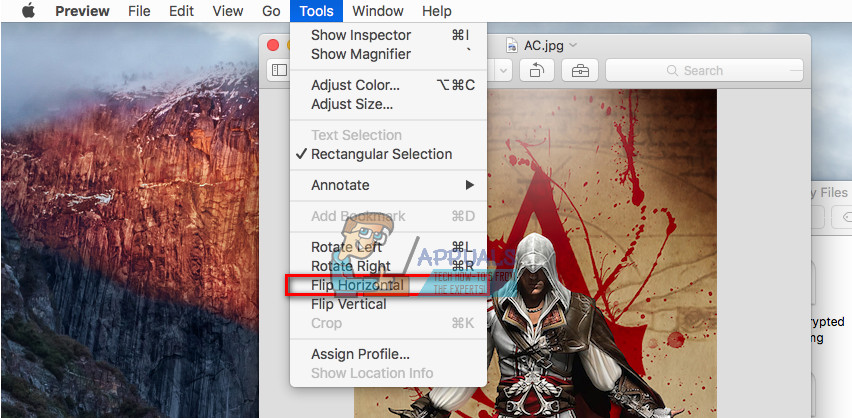Open the Go menu
Image resolution: width=852 pixels, height=418 pixels.
pyautogui.click(x=271, y=11)
